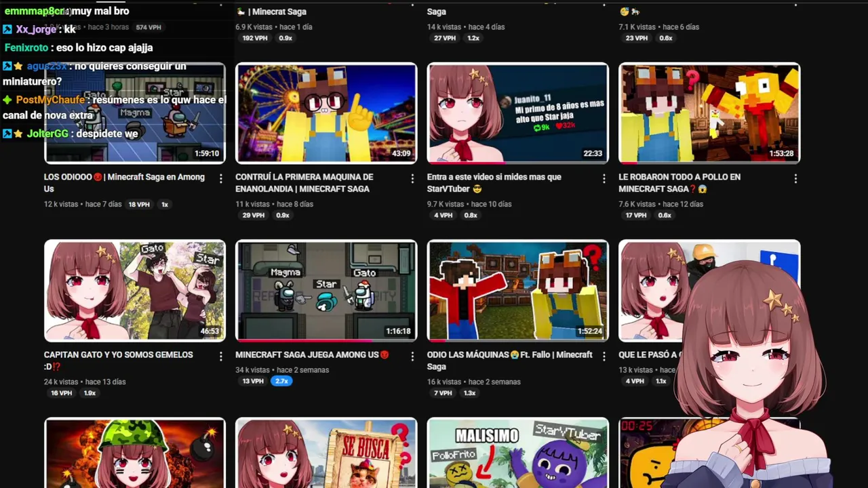Open the MALISIMO PolloFrito thumbnail
The width and height of the screenshot is (868, 488).
pyautogui.click(x=517, y=453)
